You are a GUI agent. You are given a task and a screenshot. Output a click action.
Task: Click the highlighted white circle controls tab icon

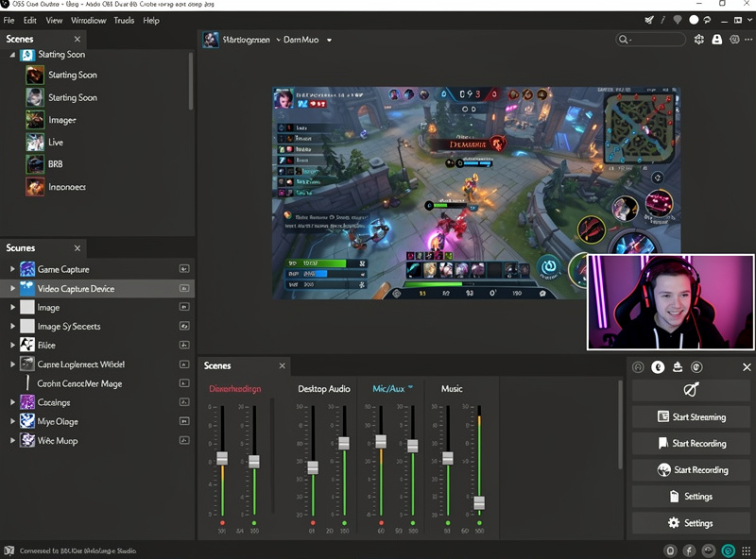(658, 367)
